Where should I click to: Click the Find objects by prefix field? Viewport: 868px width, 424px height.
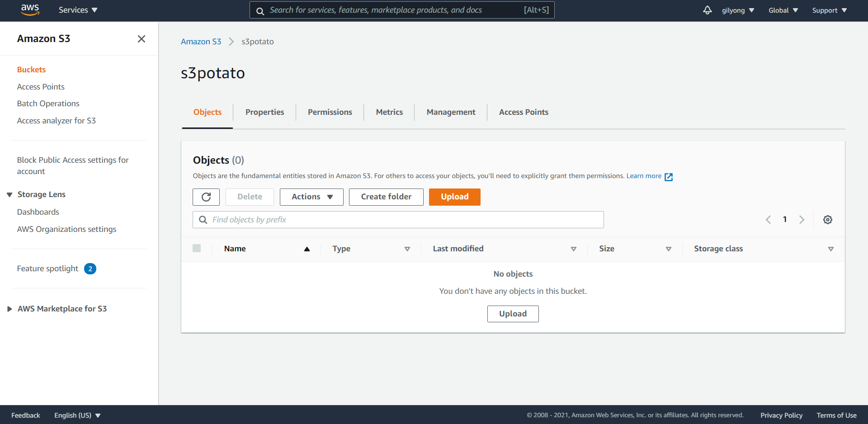tap(398, 220)
